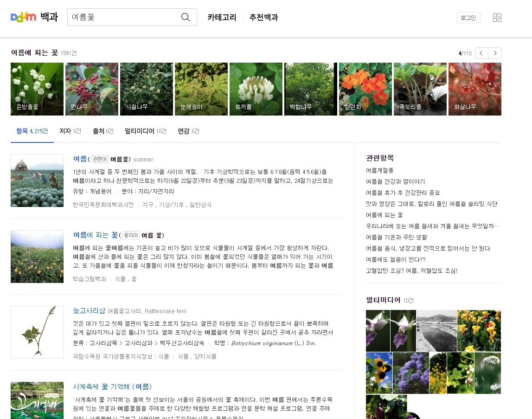Click the 한련화 carousel thumbnail

click(x=365, y=89)
